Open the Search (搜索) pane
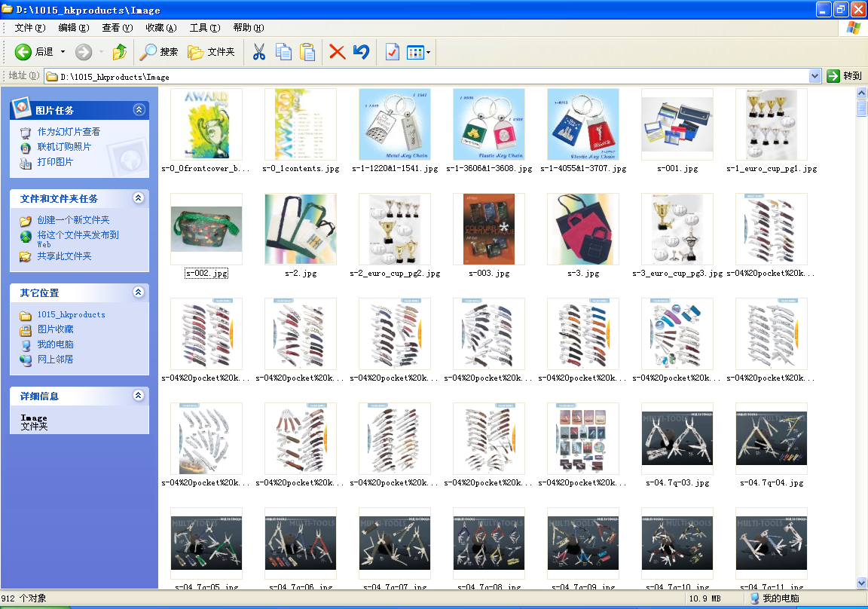Viewport: 868px width, 609px height. [x=159, y=52]
